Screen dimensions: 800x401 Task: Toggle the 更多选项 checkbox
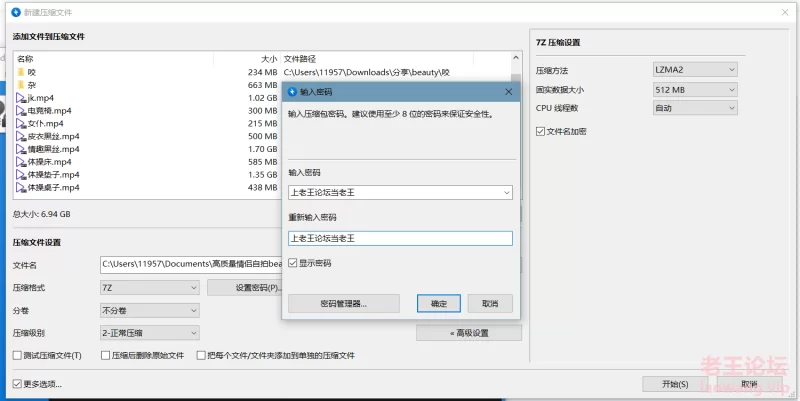pos(17,384)
